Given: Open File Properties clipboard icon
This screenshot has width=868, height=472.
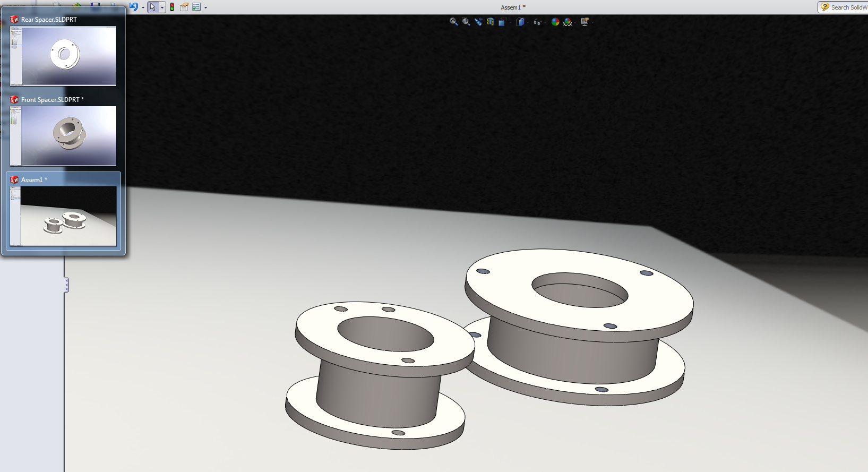Looking at the screenshot, I should click(184, 7).
